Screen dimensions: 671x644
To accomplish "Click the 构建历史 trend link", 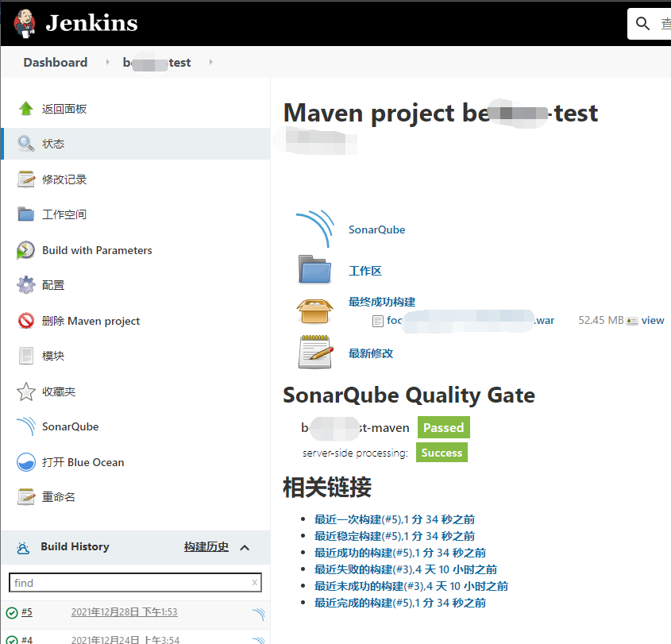I will (206, 547).
